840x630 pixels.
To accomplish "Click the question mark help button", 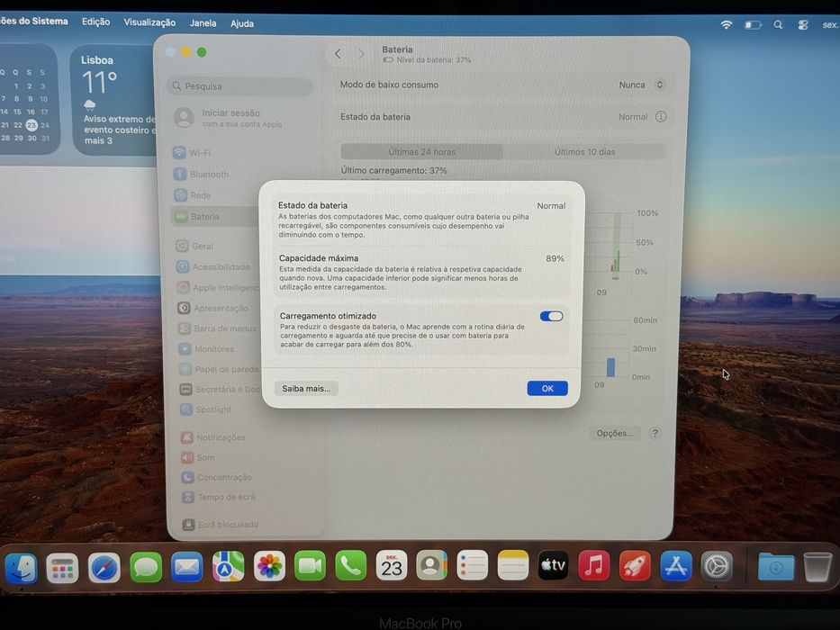I will point(655,433).
